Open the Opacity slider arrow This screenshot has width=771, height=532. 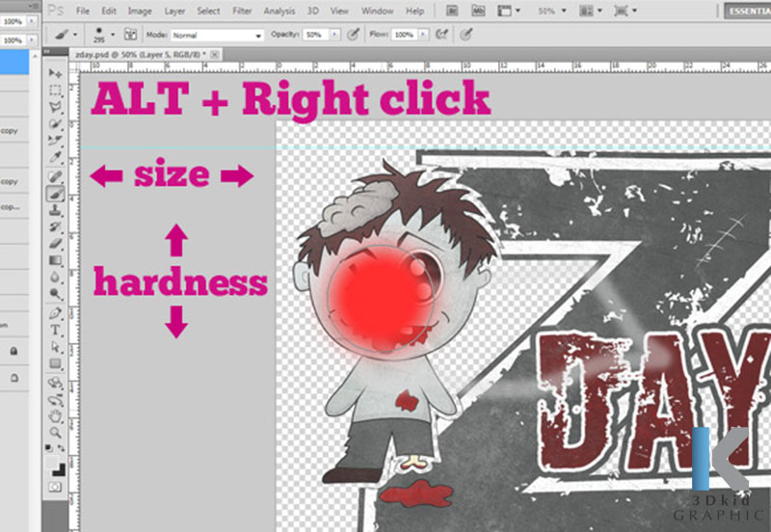click(334, 35)
